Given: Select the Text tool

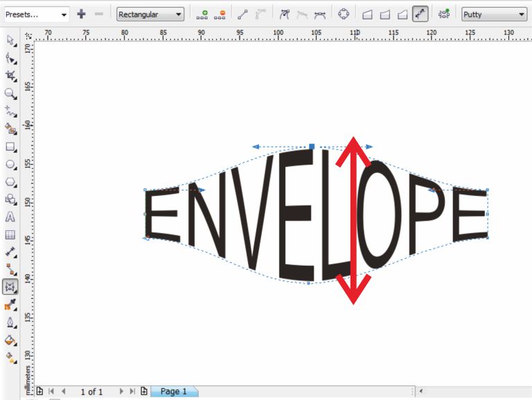Looking at the screenshot, I should pos(10,217).
